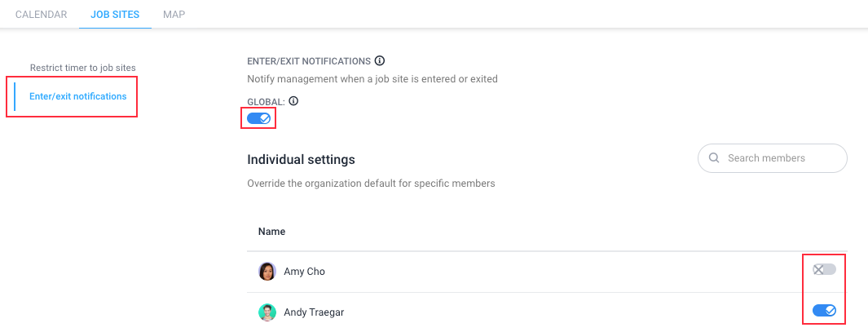The image size is (868, 332).
Task: Open Restrict timer to job sites settings
Action: tap(83, 68)
